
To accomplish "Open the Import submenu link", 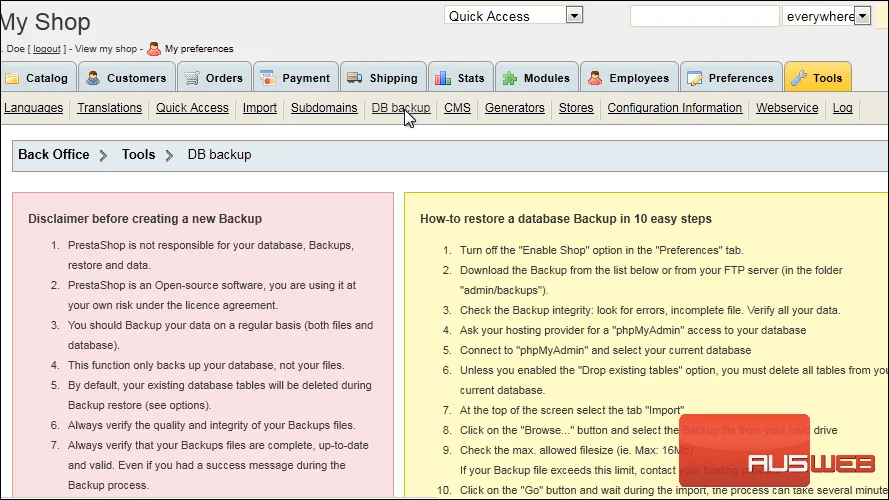I will pos(260,108).
